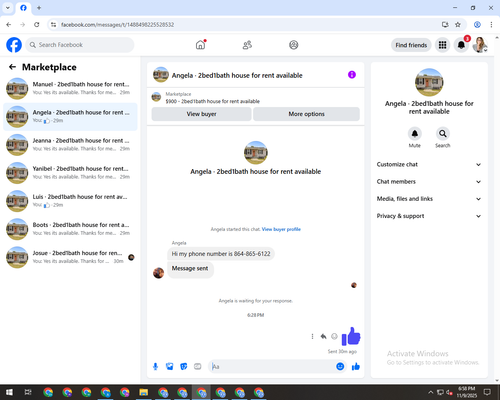This screenshot has width=500, height=400.
Task: Open Josue's house for rent conversation
Action: click(70, 257)
